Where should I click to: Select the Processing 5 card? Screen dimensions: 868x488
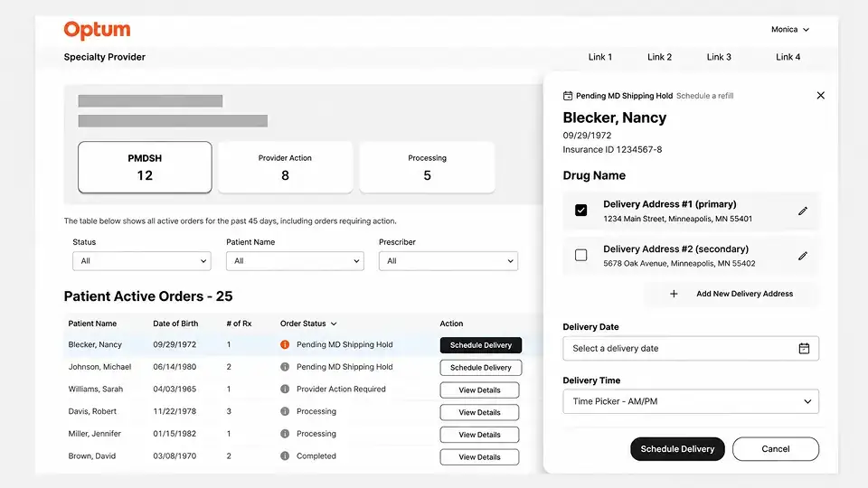point(427,167)
